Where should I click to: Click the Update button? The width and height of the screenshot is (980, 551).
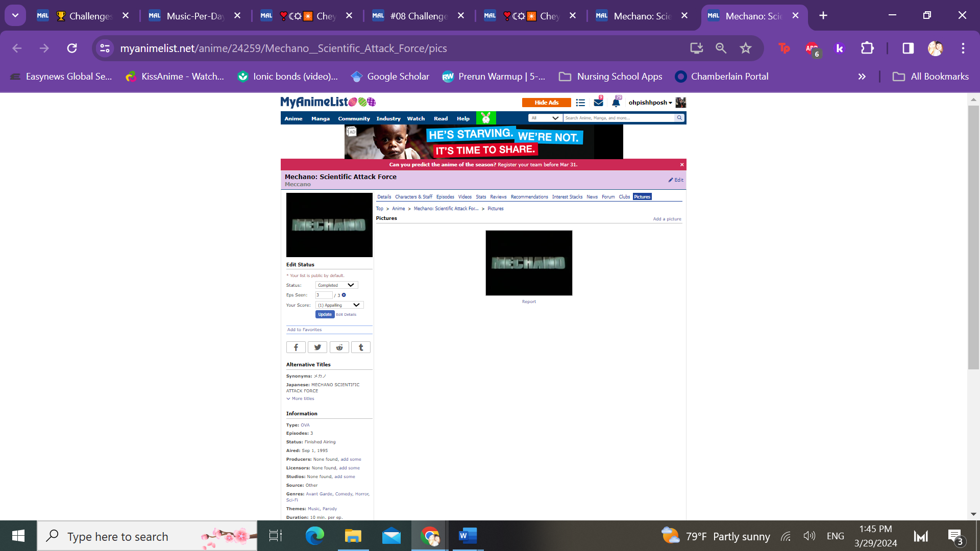325,315
